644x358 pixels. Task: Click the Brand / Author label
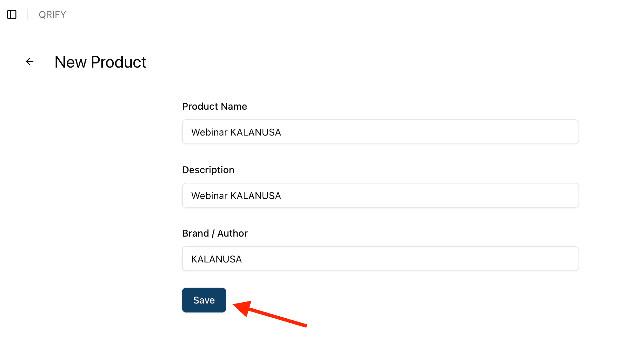pyautogui.click(x=215, y=233)
